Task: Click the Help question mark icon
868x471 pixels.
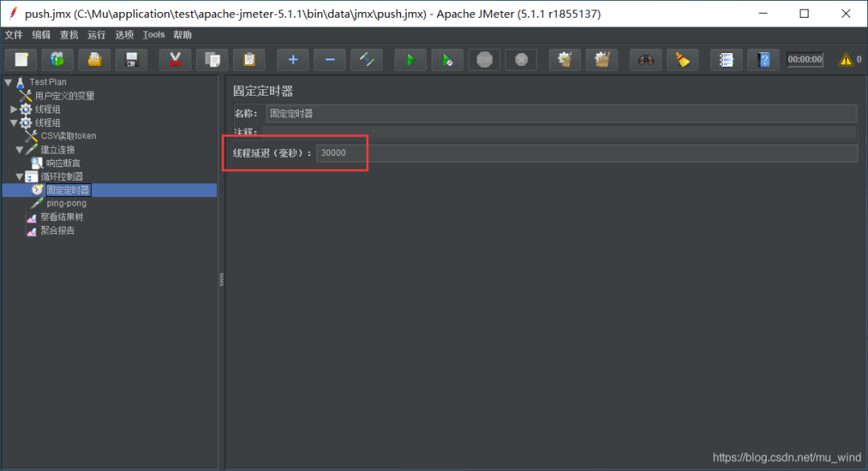Action: 764,59
